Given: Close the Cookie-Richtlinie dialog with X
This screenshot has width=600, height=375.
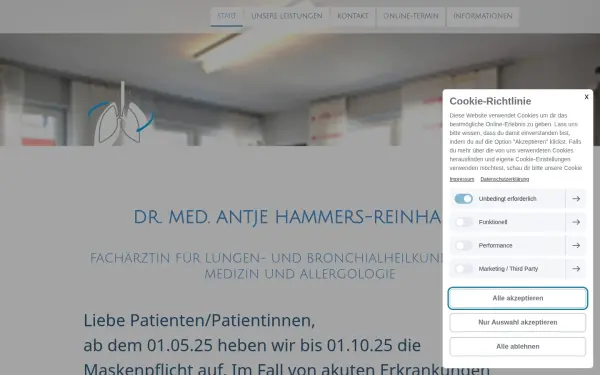Looking at the screenshot, I should click(x=586, y=97).
